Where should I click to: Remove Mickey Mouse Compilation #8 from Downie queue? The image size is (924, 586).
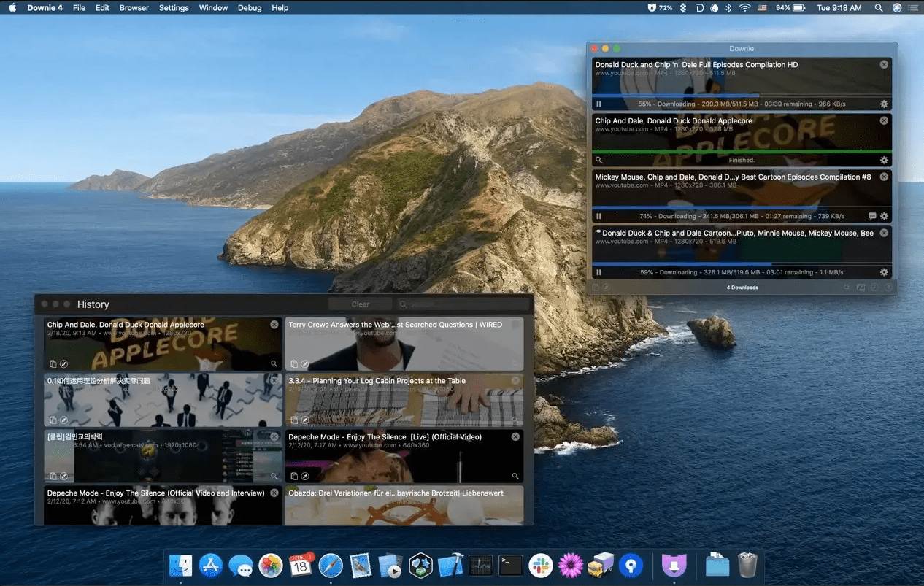[884, 177]
